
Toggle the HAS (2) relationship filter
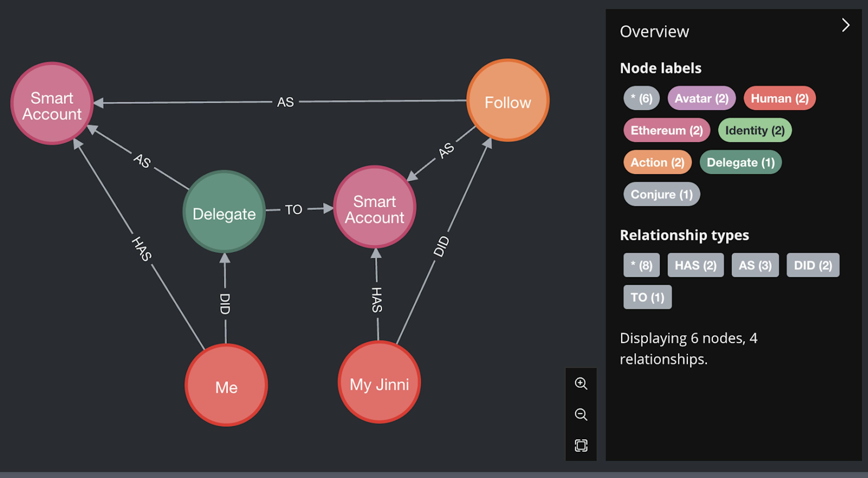coord(696,265)
